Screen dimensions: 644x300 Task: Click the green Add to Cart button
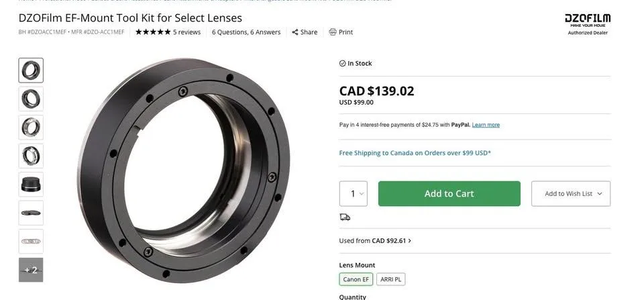[449, 193]
